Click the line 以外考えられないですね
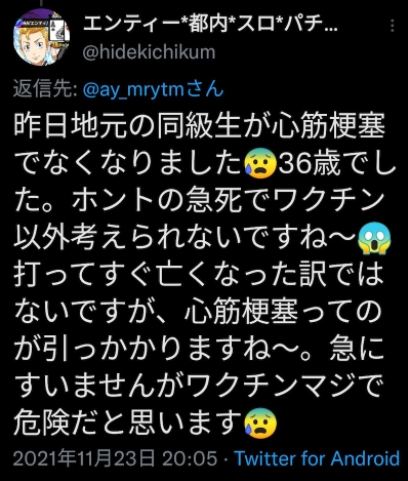The height and width of the screenshot is (481, 408). pyautogui.click(x=185, y=238)
